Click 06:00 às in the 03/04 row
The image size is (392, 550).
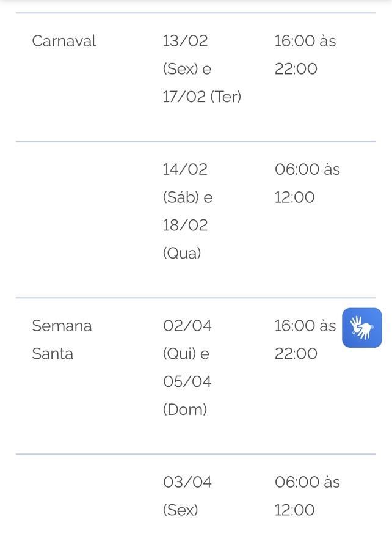coord(307,482)
